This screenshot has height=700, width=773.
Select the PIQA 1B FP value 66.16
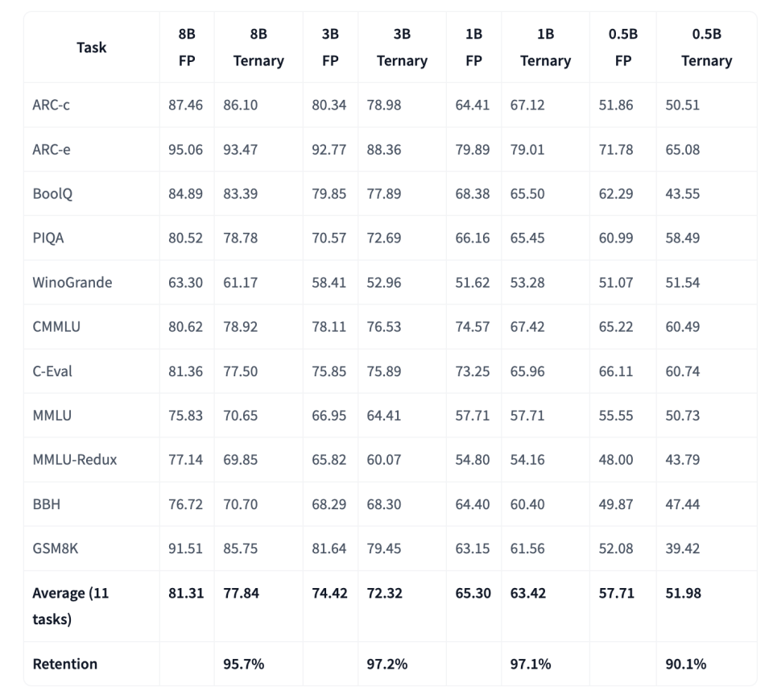pyautogui.click(x=473, y=238)
